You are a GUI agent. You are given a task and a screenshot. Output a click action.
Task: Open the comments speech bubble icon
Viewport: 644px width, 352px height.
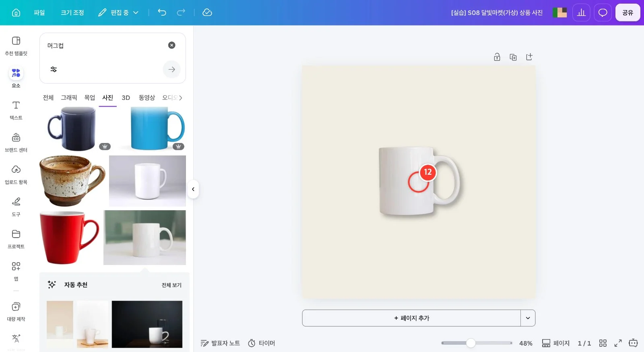[x=603, y=12]
